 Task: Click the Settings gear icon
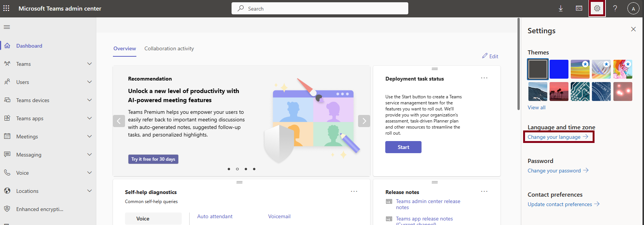597,8
